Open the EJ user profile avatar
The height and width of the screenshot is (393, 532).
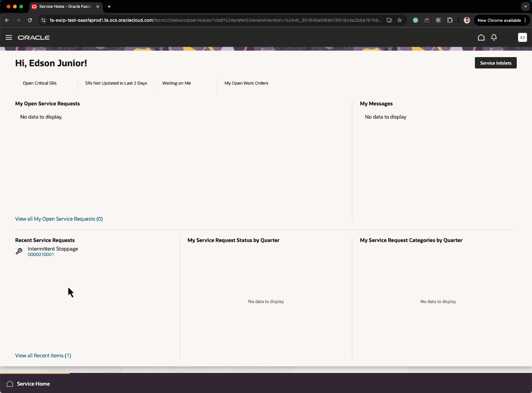click(x=522, y=38)
